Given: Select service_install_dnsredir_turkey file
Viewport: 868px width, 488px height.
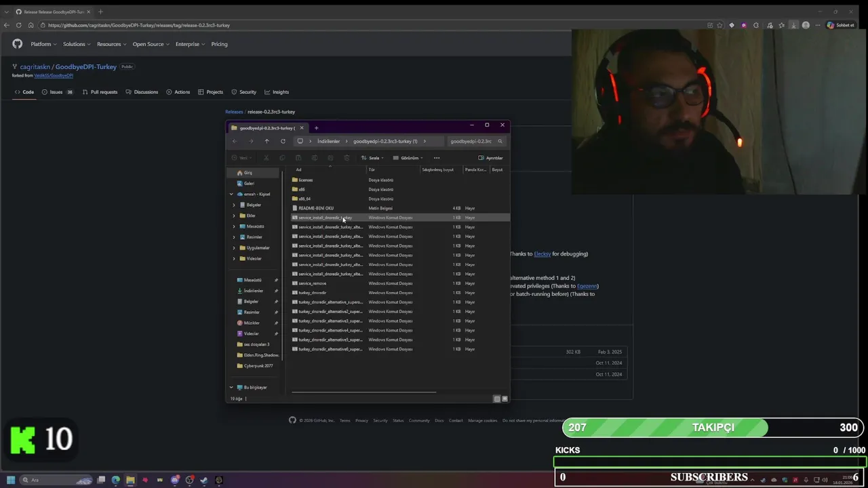Looking at the screenshot, I should click(x=400, y=218).
